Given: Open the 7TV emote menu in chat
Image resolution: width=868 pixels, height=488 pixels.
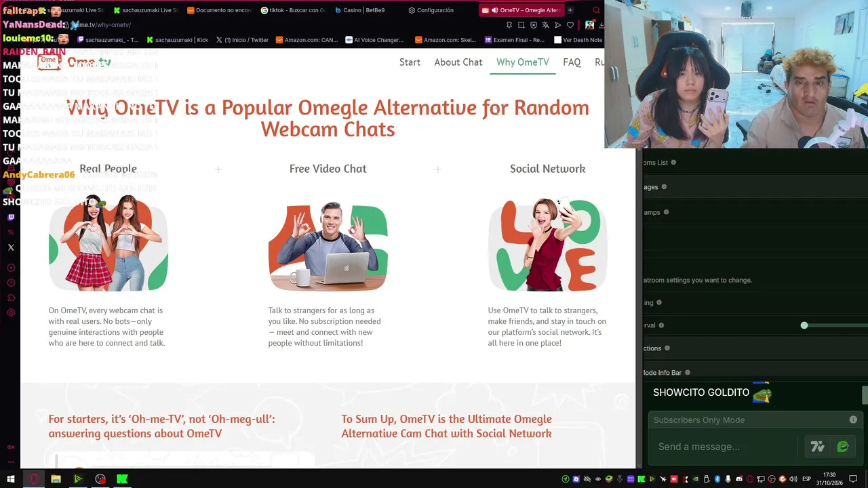Looking at the screenshot, I should tap(817, 447).
